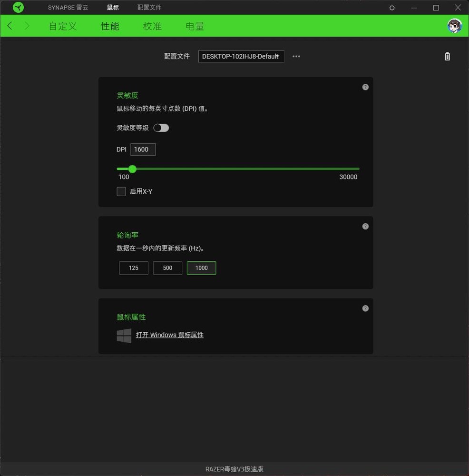Screen dimensions: 469x476
Task: Switch to the 校准 tab
Action: click(x=152, y=26)
